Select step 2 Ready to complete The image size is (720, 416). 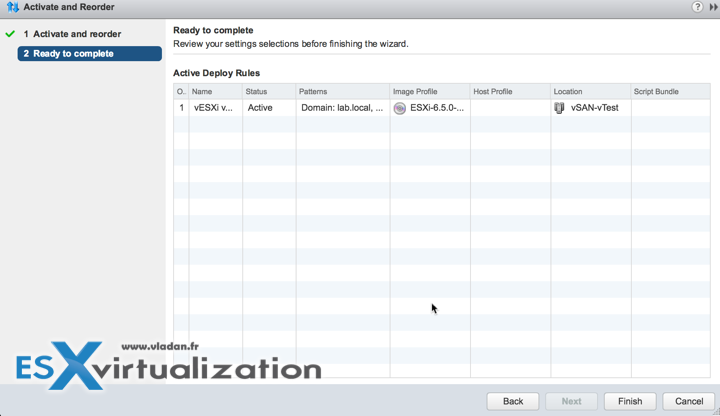[x=90, y=54]
